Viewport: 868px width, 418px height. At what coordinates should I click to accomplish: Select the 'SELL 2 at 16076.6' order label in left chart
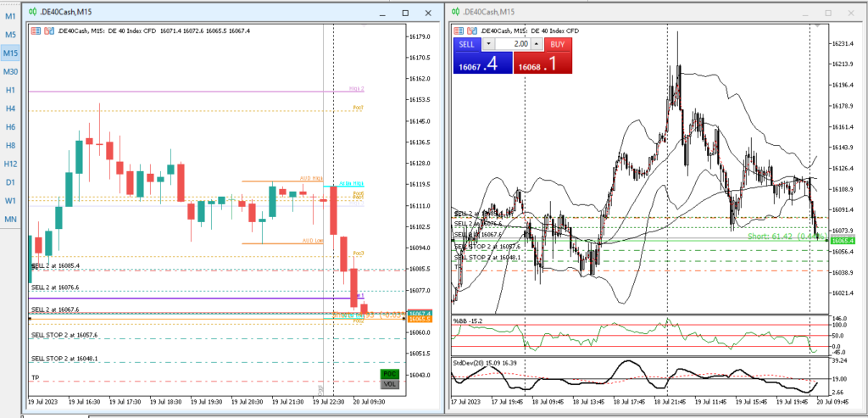55,287
